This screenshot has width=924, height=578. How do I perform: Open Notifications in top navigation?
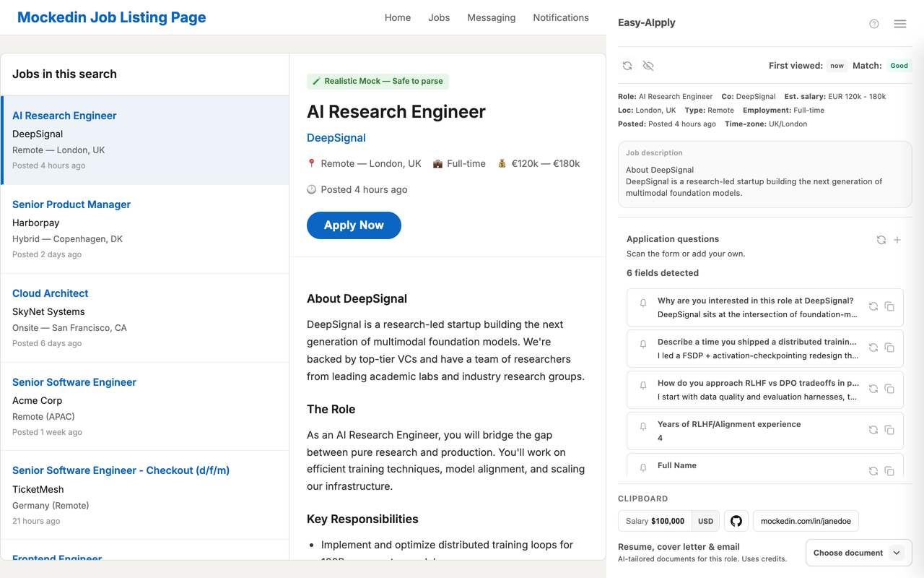tap(561, 17)
